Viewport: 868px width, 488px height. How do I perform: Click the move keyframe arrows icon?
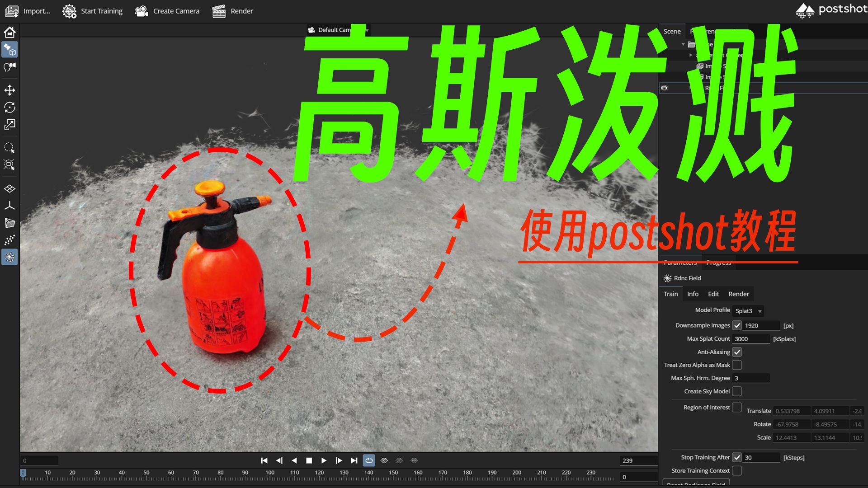[414, 460]
